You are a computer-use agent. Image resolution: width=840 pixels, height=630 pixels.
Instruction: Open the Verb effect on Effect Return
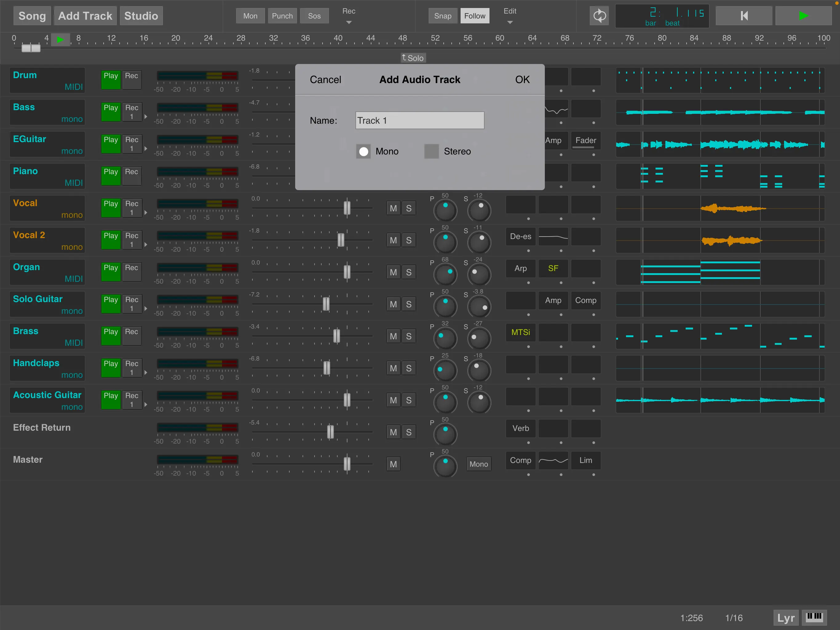point(520,428)
